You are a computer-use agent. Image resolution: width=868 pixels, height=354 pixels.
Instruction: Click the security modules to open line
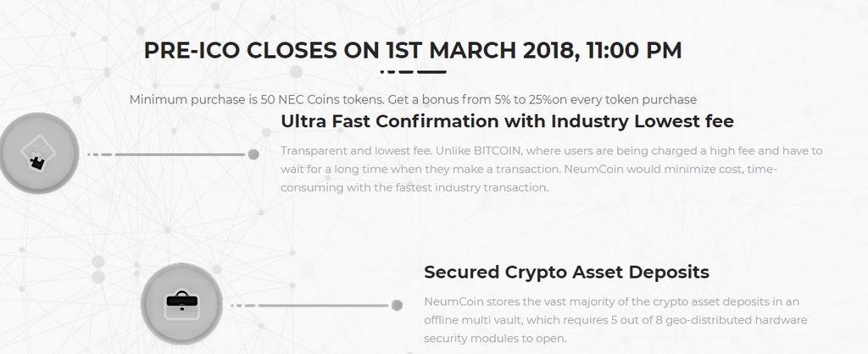[x=495, y=339]
